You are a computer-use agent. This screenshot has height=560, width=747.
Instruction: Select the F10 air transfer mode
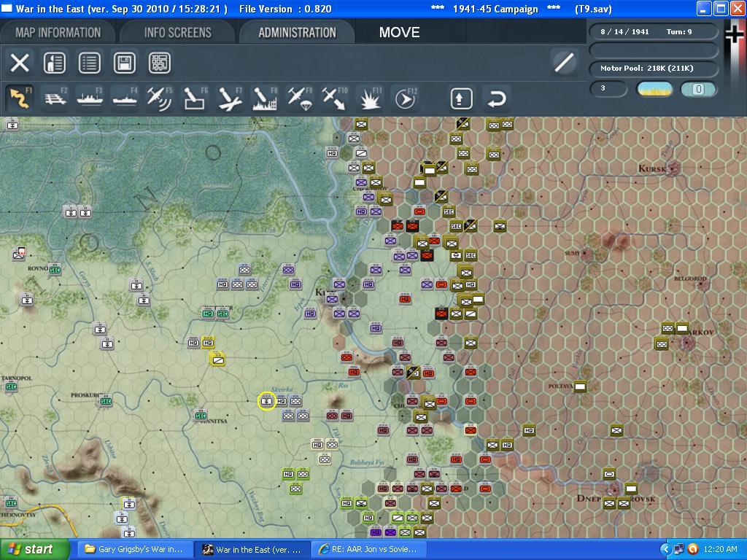335,98
